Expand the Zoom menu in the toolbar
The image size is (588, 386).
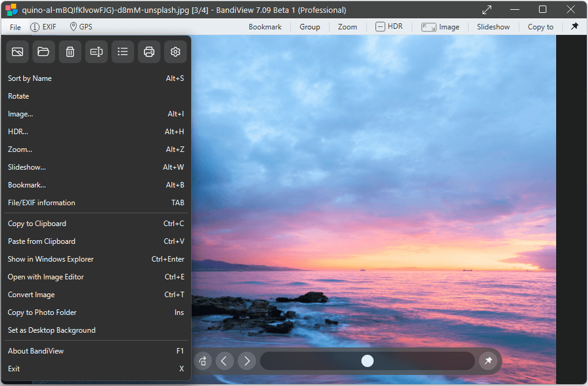pos(347,27)
